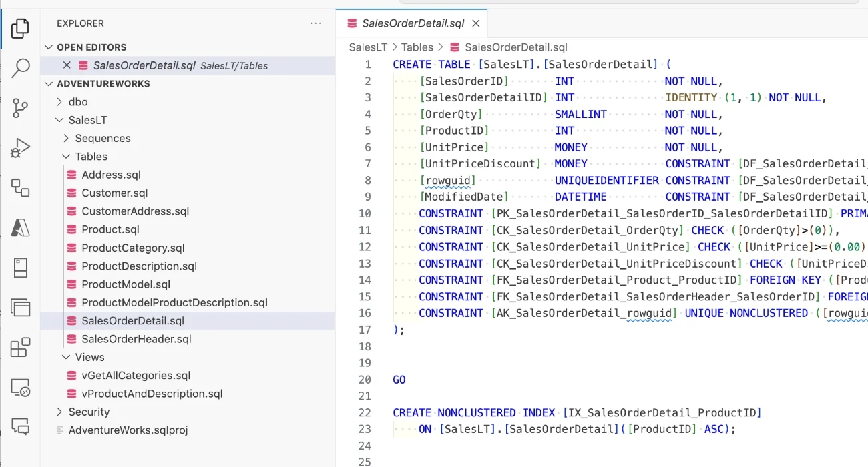Click UNIQUEIDENTIFIER type on line 8
The width and height of the screenshot is (868, 467).
(x=607, y=181)
